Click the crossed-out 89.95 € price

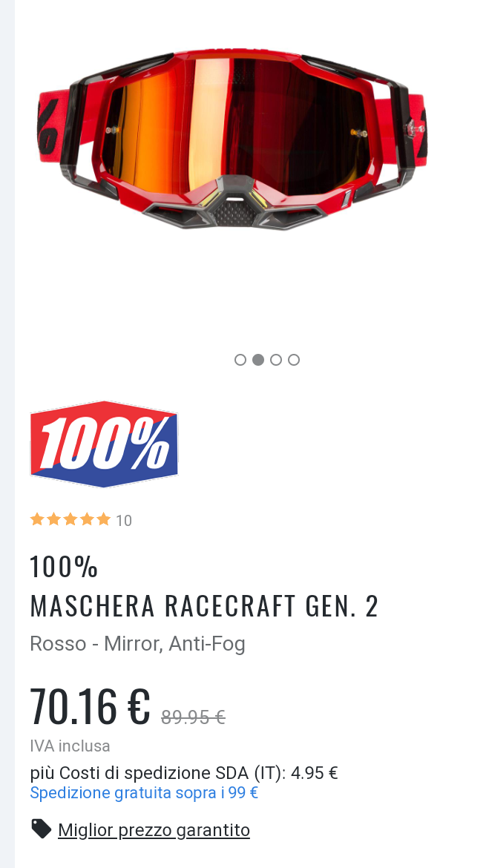(193, 717)
